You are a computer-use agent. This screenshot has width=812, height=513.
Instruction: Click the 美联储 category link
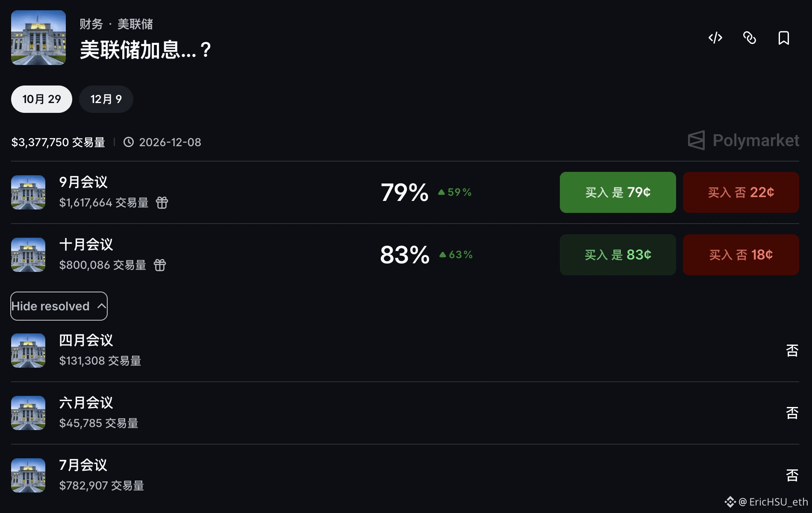[135, 24]
